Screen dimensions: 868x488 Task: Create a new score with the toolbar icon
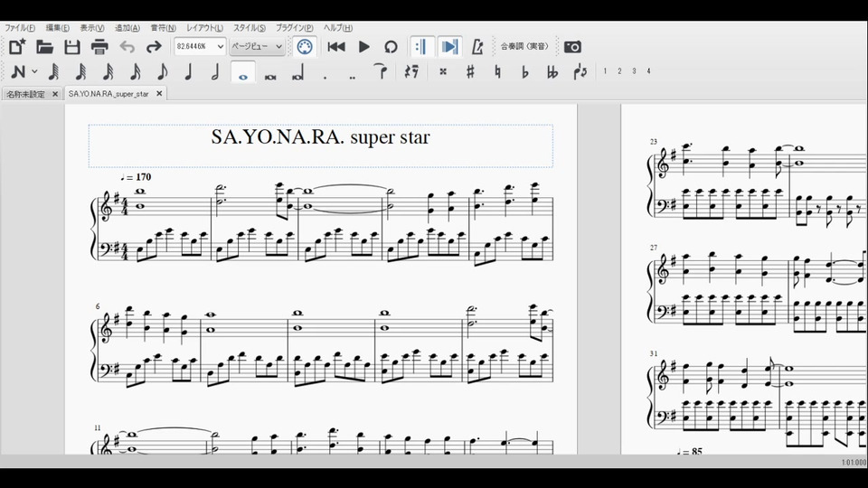coord(16,47)
